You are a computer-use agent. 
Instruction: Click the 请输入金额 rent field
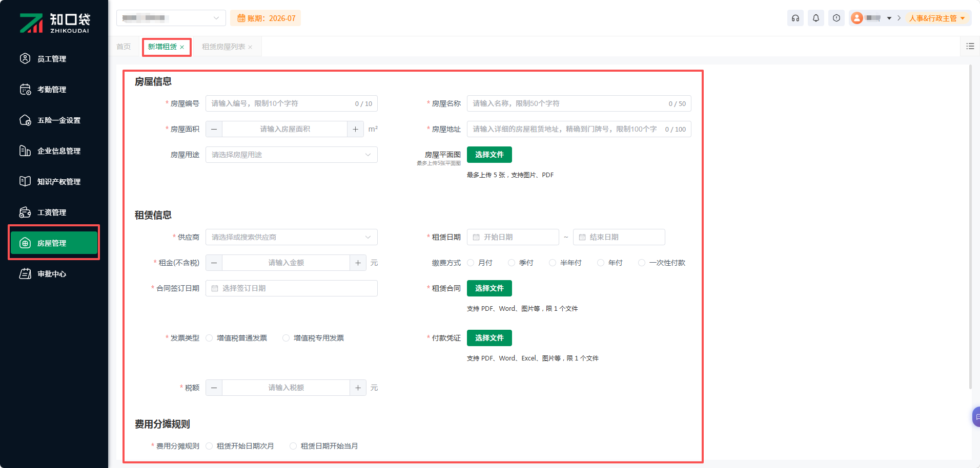[286, 263]
